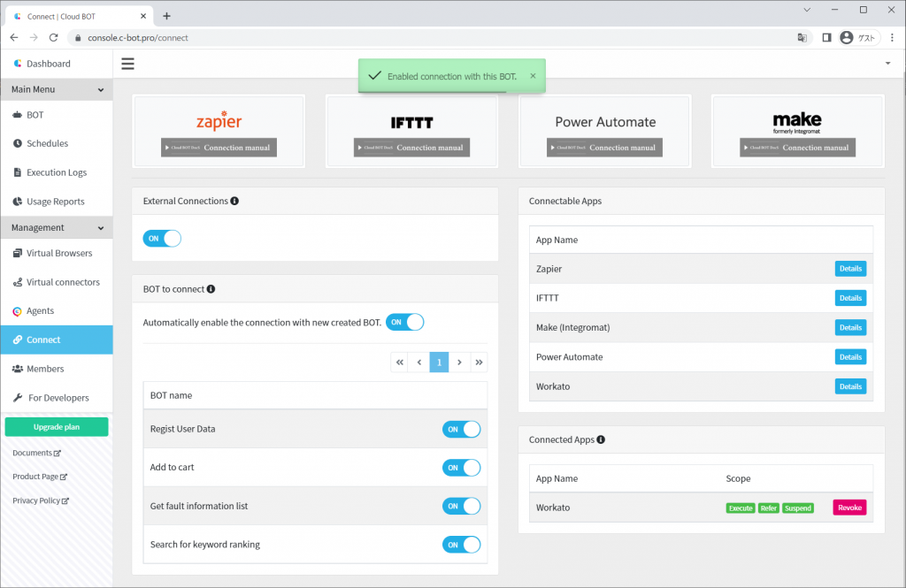This screenshot has height=588, width=906.
Task: Click the browser back arrow
Action: (x=14, y=37)
